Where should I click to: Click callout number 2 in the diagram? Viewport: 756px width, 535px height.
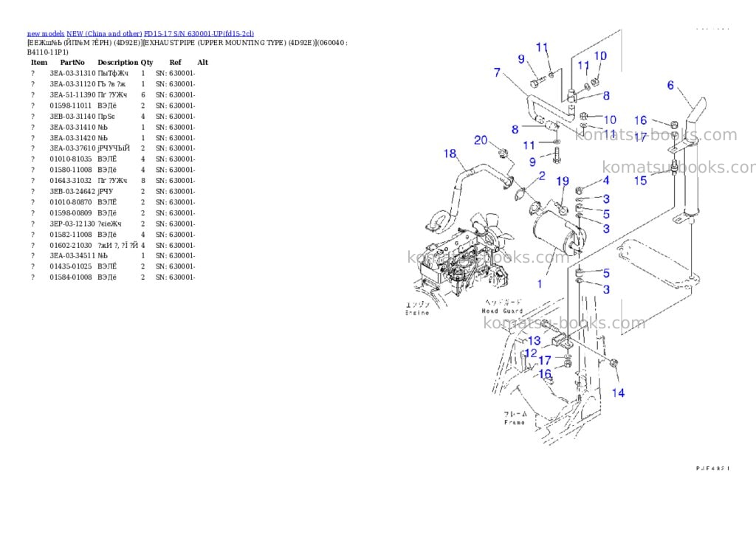[542, 176]
